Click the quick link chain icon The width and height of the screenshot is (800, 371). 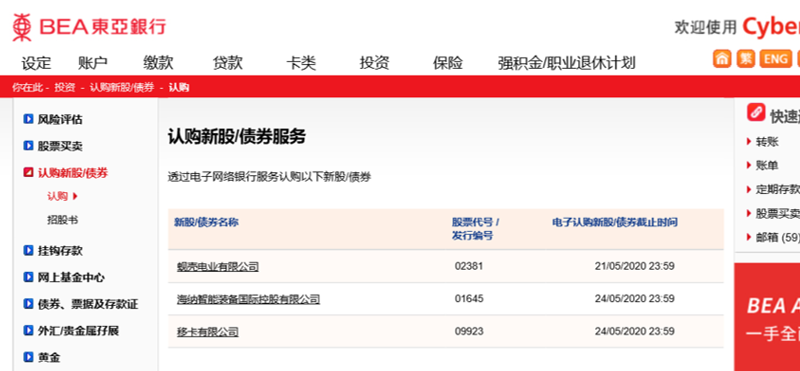756,112
